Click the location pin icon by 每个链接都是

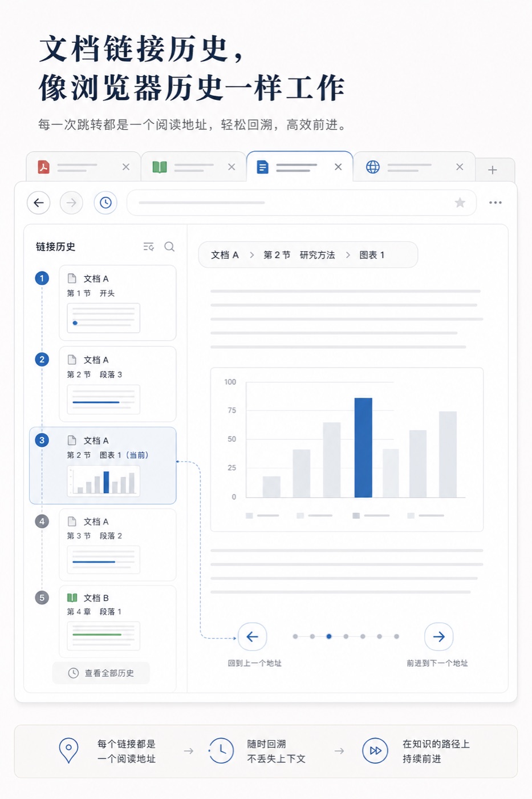[68, 750]
